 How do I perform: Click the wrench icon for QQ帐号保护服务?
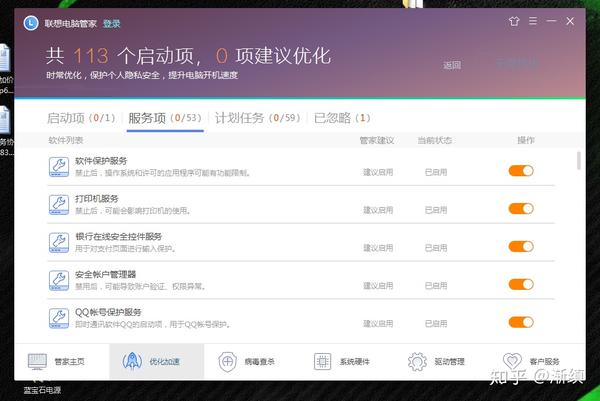coord(59,318)
